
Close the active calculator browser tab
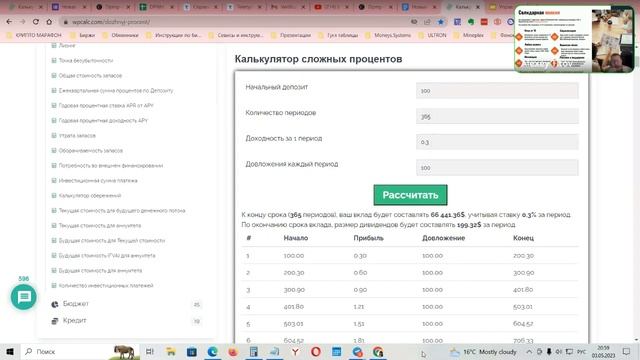click(478, 7)
